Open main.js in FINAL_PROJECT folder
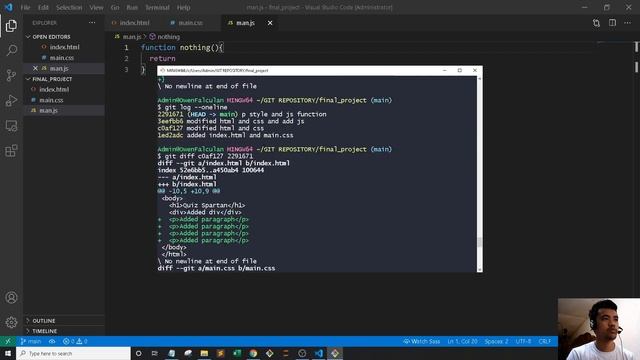The width and height of the screenshot is (640, 360). (64, 111)
